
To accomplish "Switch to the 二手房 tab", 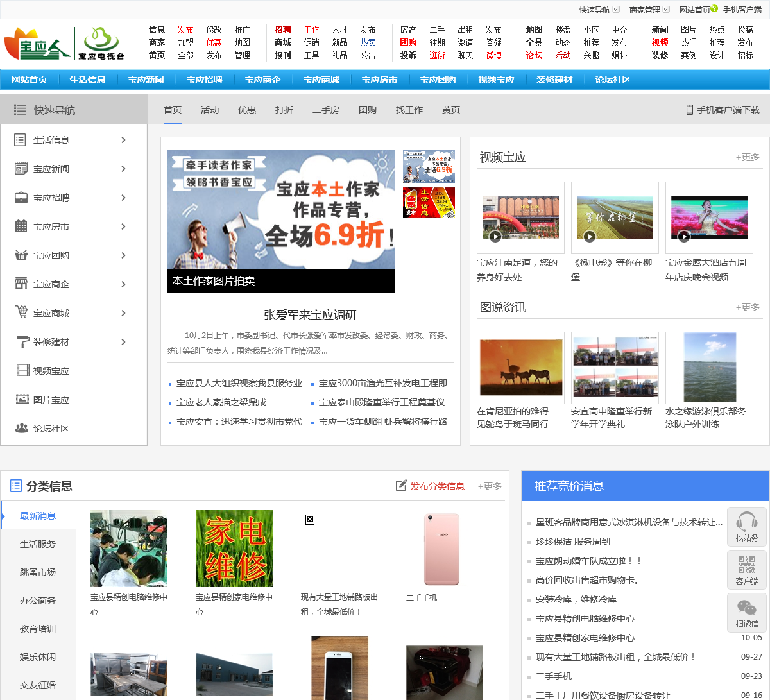I will 326,110.
